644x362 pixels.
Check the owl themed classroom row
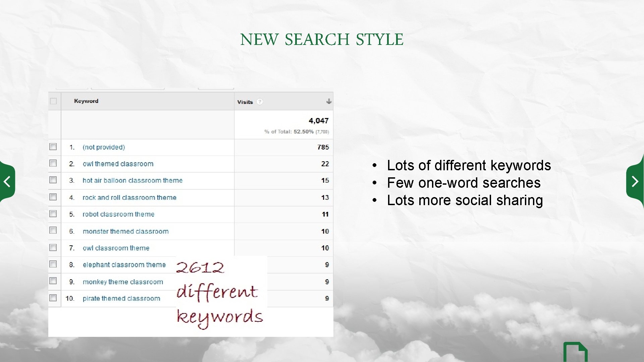pos(53,163)
